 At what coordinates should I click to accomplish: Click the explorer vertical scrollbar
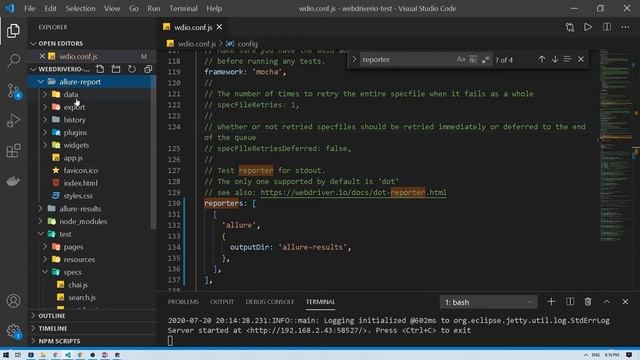pyautogui.click(x=153, y=152)
